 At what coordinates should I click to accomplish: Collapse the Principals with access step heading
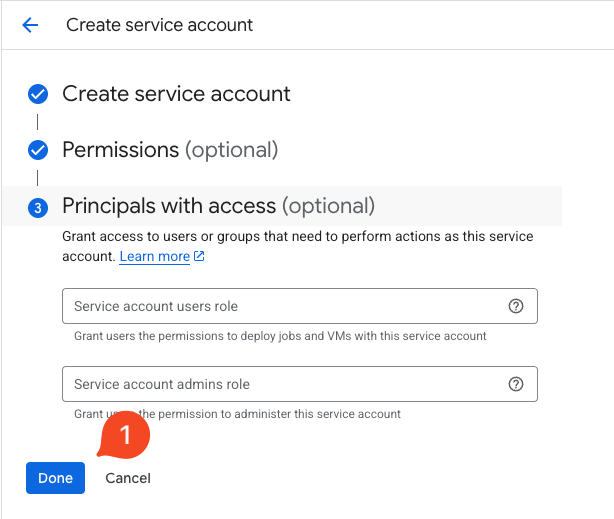(x=218, y=206)
